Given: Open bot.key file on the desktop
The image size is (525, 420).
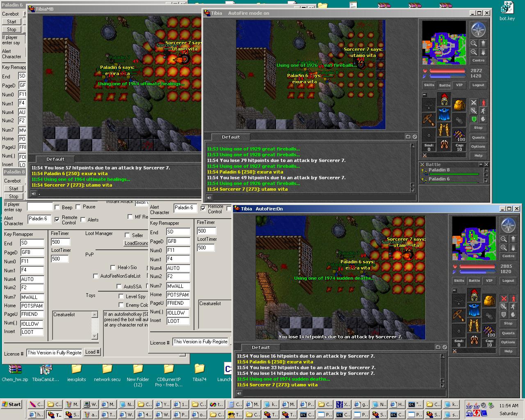Looking at the screenshot, I should (x=507, y=11).
